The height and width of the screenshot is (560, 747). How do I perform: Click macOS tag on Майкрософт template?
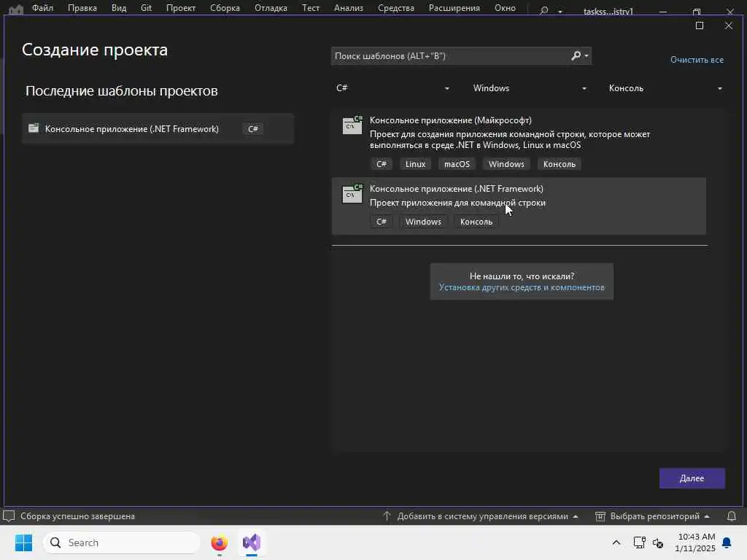point(457,164)
